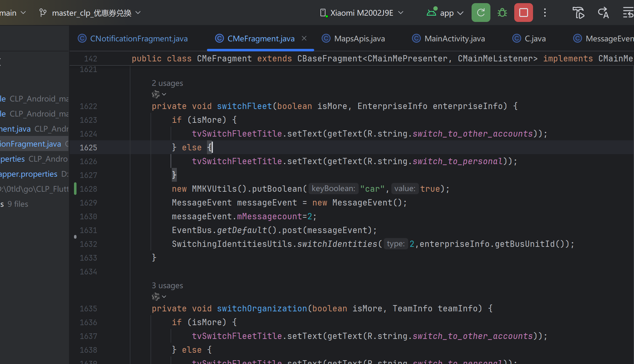This screenshot has height=364, width=634.
Task: Select the perties CLP_Andro file row
Action: tap(34, 159)
